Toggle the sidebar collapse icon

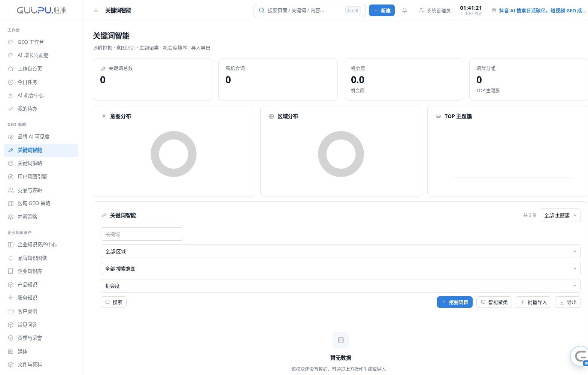96,10
